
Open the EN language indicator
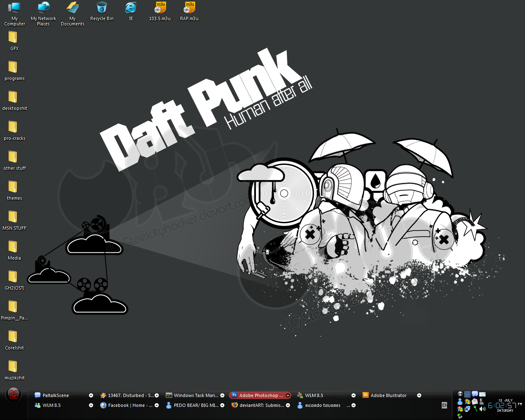[444, 405]
